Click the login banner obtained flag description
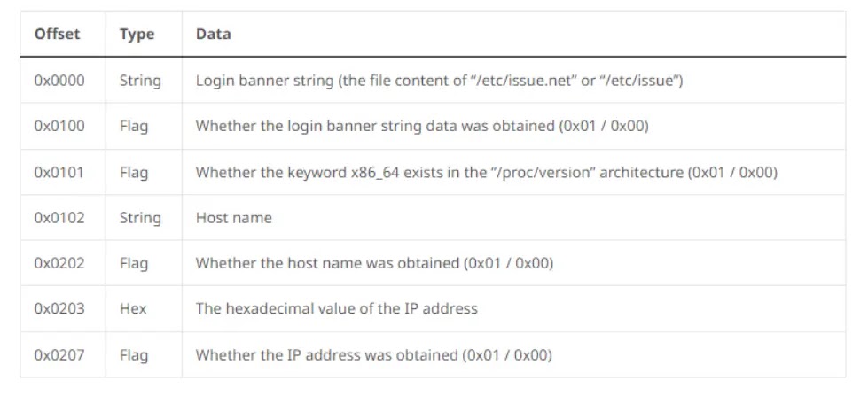Screen dimensions: 868x396 422,126
